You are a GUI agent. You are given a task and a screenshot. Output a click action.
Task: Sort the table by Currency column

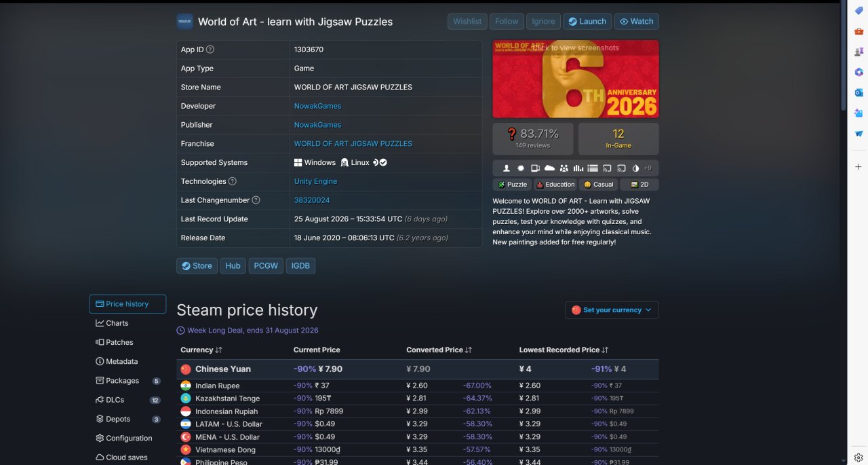point(201,350)
